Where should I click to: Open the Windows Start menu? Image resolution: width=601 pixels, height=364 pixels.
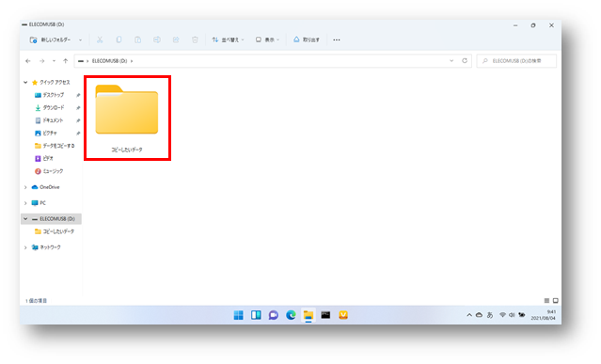[x=238, y=315]
